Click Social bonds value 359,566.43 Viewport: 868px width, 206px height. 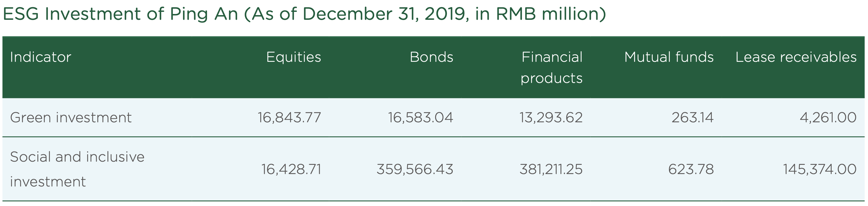click(415, 169)
